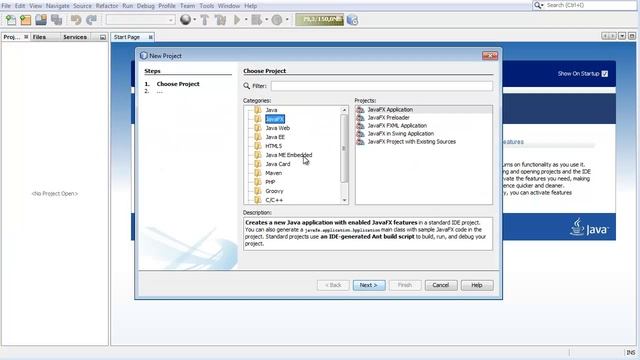The image size is (640, 360).
Task: Open the Navigate menu
Action: coord(58,6)
